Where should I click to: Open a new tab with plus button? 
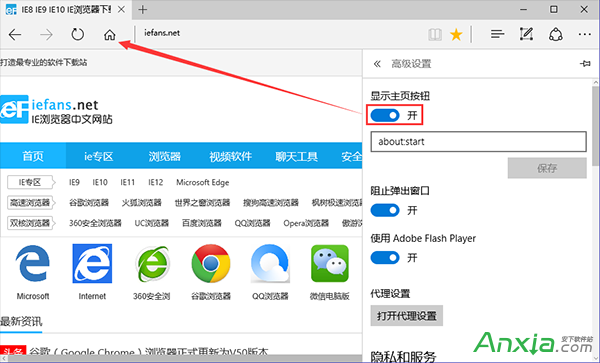143,10
